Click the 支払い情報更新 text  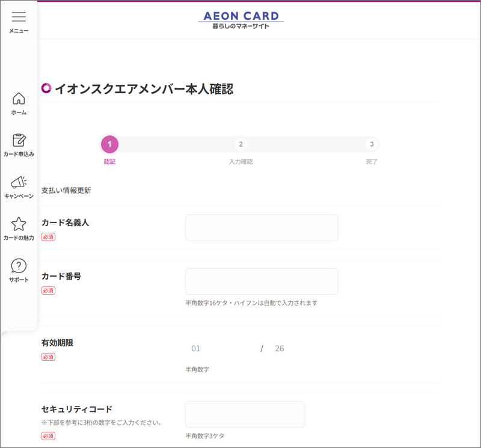point(66,190)
